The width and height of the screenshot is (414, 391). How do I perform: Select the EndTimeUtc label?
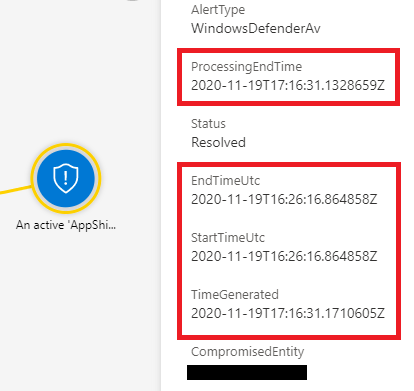225,181
